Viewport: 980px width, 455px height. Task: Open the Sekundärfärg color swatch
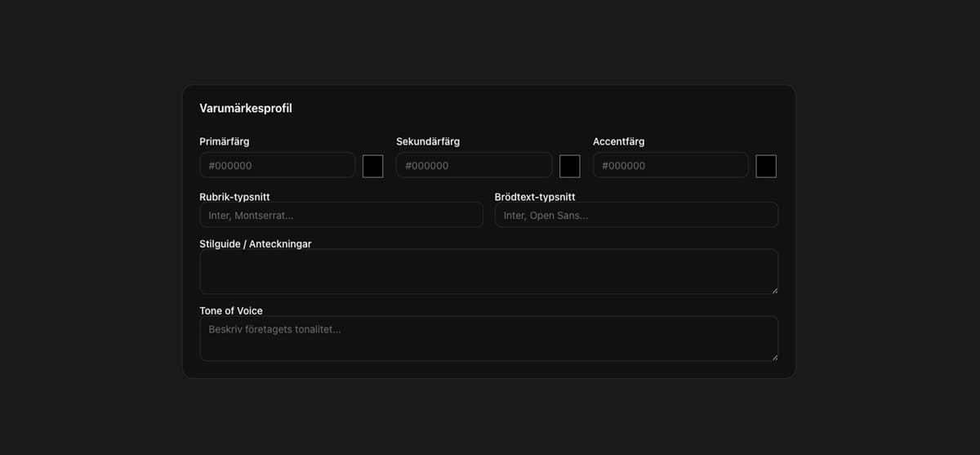pos(569,166)
